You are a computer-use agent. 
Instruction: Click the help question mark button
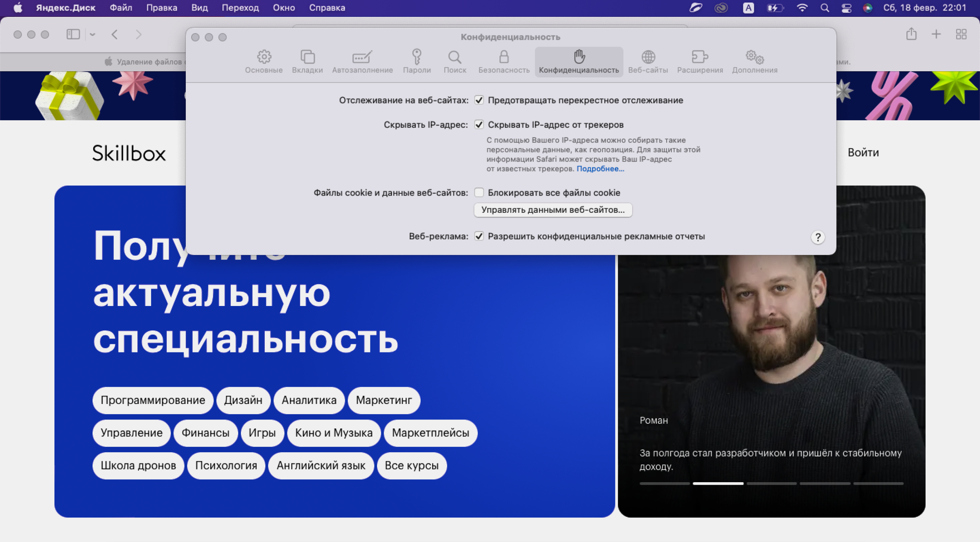coord(817,237)
